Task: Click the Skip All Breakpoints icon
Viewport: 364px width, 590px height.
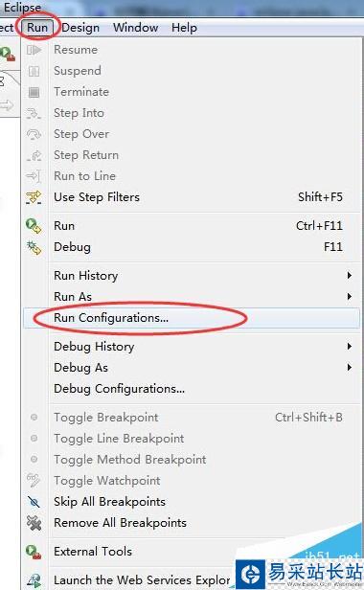Action: [x=34, y=502]
